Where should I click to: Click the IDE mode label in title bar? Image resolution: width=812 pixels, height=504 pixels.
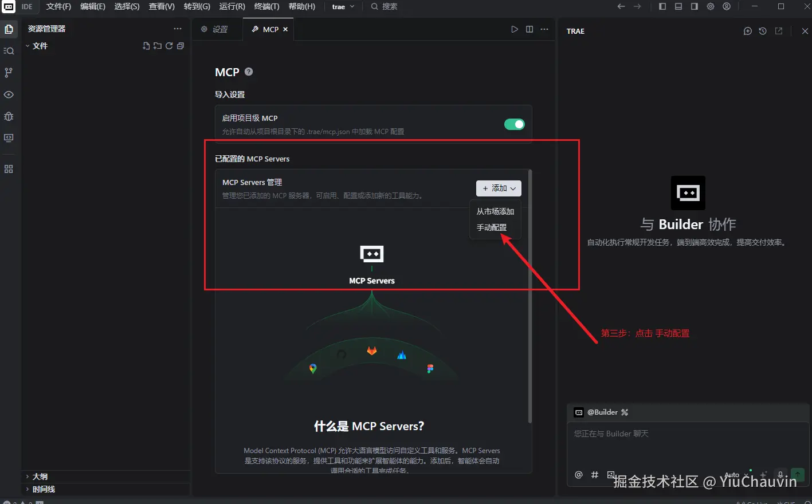[27, 7]
